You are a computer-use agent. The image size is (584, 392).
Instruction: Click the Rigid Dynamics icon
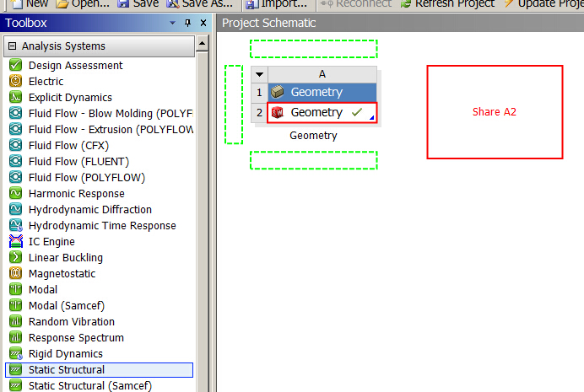15,353
